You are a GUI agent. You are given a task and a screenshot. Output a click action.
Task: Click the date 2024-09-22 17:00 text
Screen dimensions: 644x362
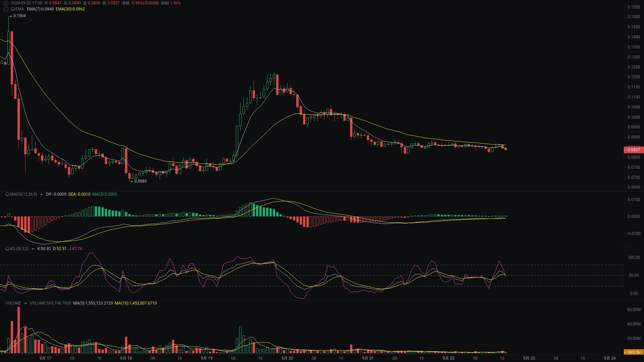[26, 3]
